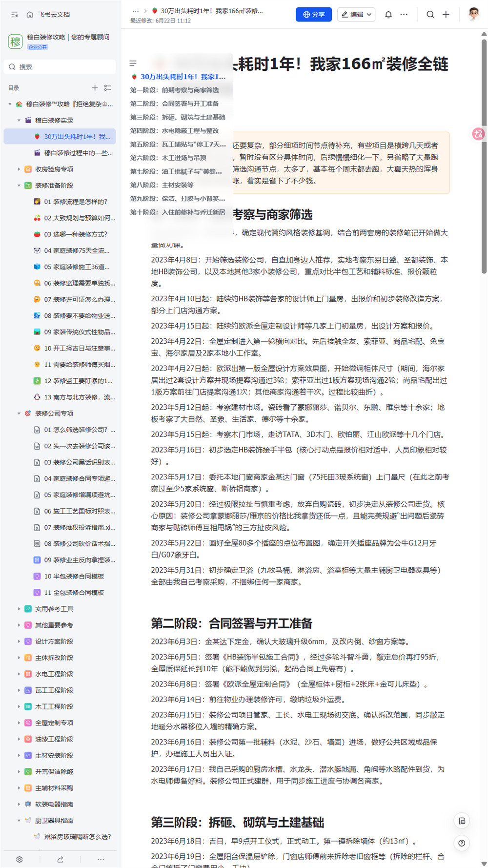Open search magnifier icon in top bar
Viewport: 488px width, 868px height.
430,15
